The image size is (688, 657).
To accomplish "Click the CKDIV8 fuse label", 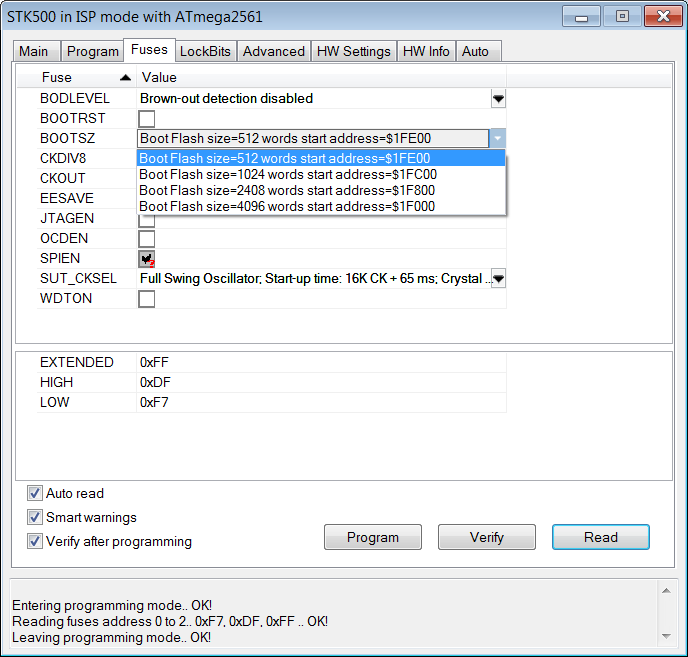I will click(63, 158).
